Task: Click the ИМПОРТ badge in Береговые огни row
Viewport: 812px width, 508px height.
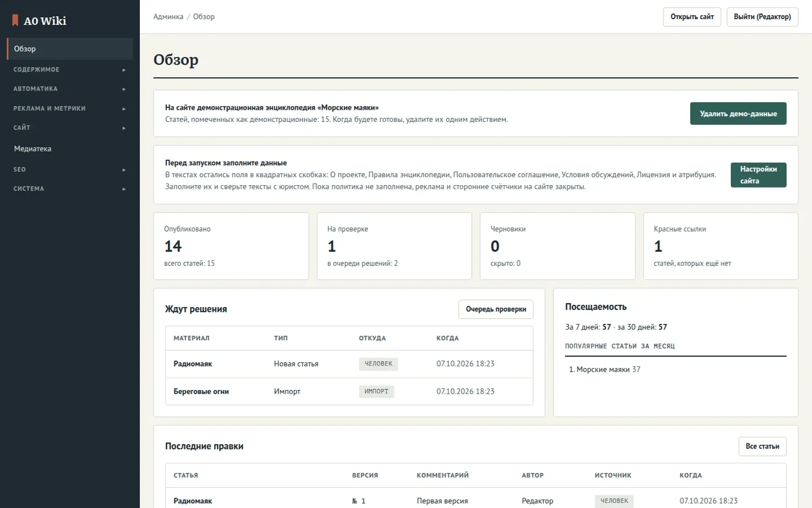Action: [x=376, y=392]
